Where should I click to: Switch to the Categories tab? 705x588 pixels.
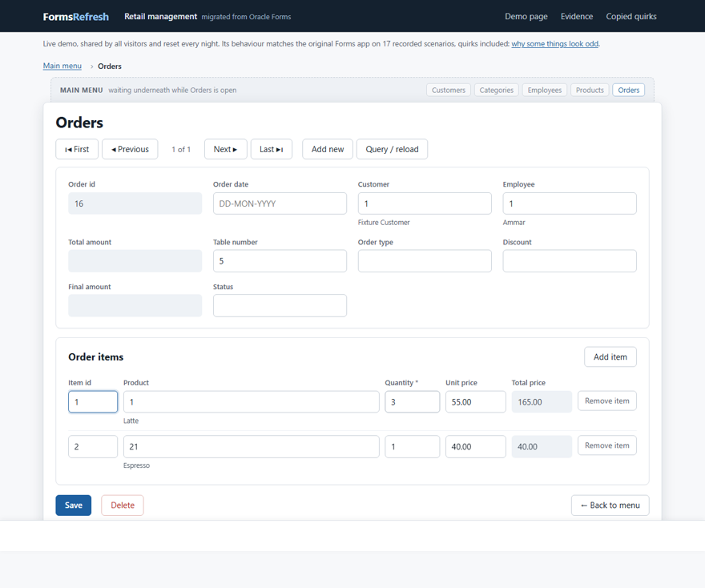pos(497,90)
